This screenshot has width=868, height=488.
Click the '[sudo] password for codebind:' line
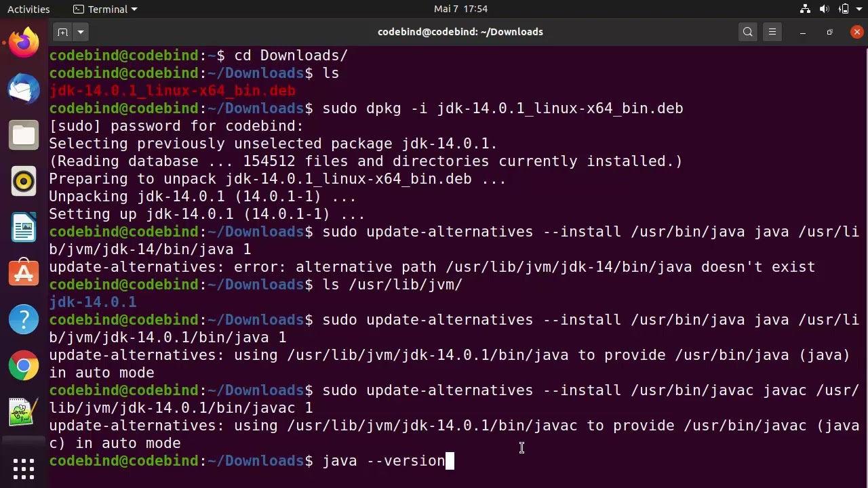pos(176,126)
